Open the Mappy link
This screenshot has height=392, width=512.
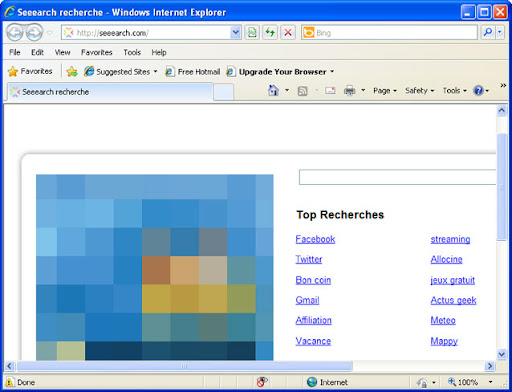[444, 341]
